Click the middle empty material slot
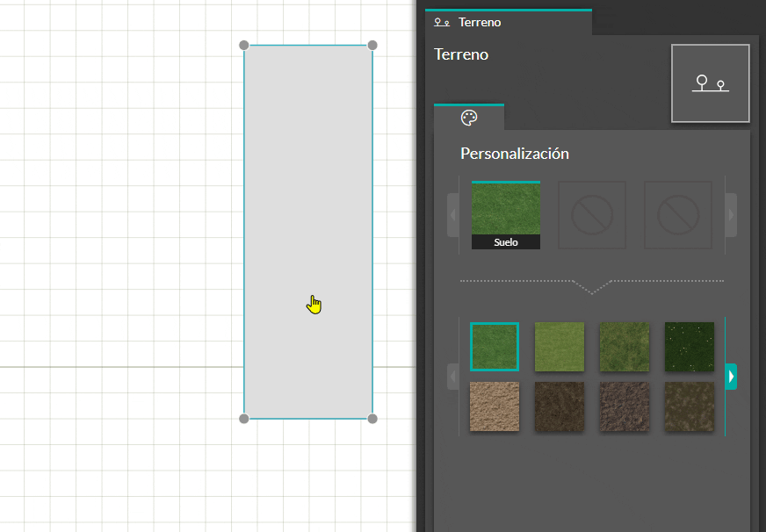 (x=592, y=215)
